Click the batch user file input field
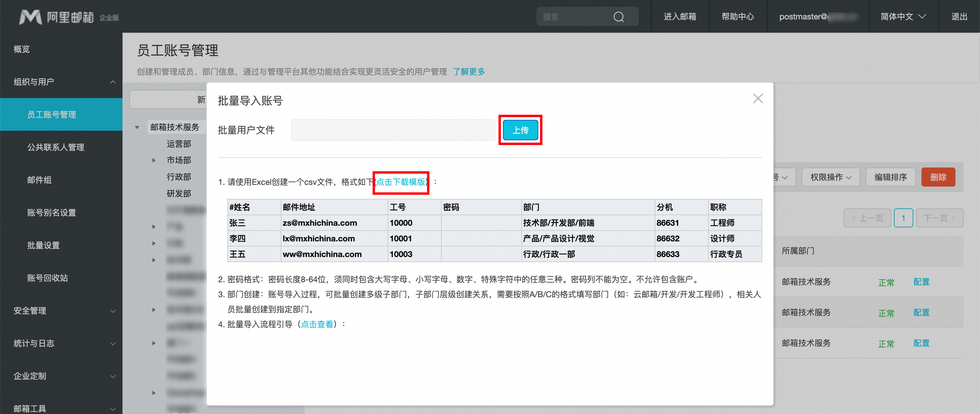The image size is (980, 414). [393, 130]
